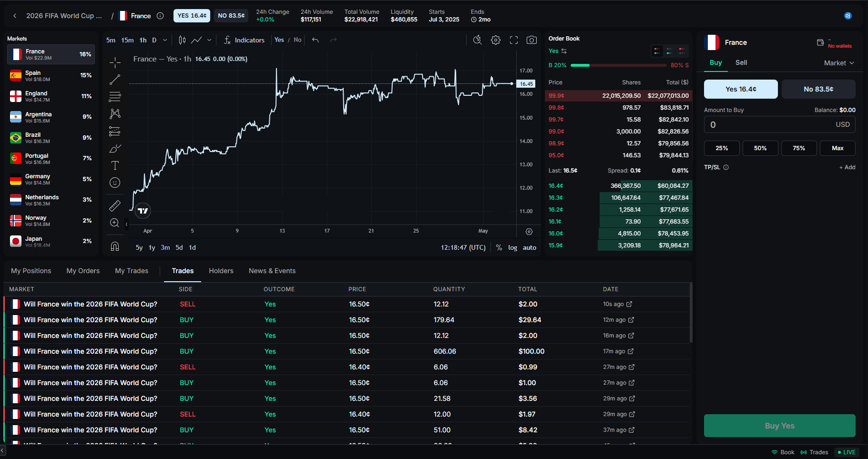The width and height of the screenshot is (868, 459).
Task: Switch to the Buy tab
Action: tap(715, 62)
